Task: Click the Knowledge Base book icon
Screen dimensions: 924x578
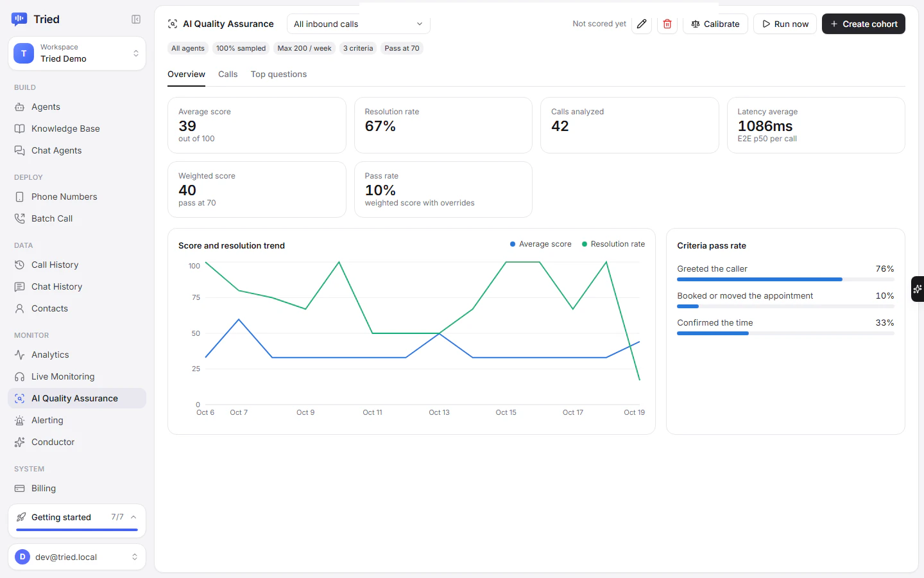Action: [x=20, y=128]
